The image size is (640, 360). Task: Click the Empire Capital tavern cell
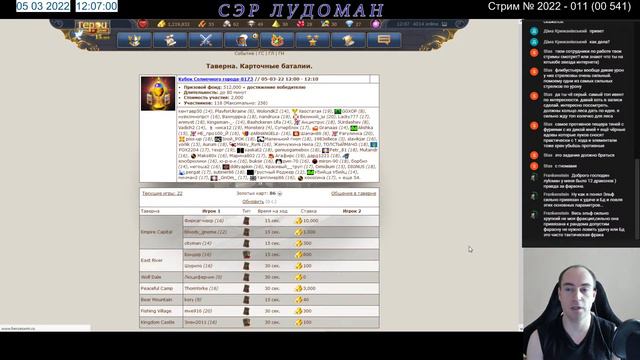[x=161, y=232]
